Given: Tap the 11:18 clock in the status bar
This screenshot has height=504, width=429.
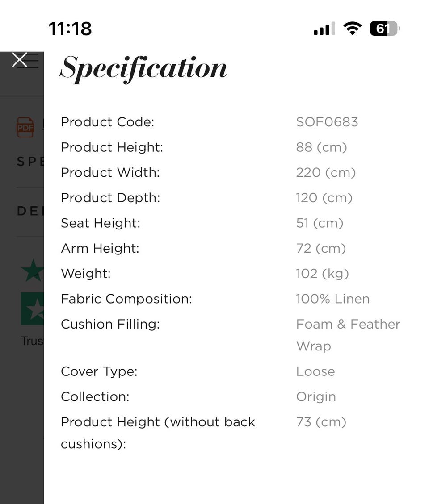Looking at the screenshot, I should 70,29.
